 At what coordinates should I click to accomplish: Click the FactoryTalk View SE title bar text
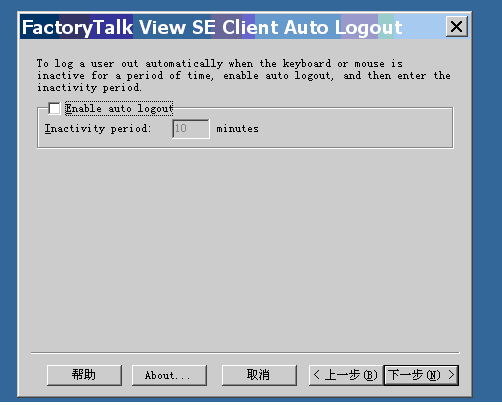(x=212, y=27)
